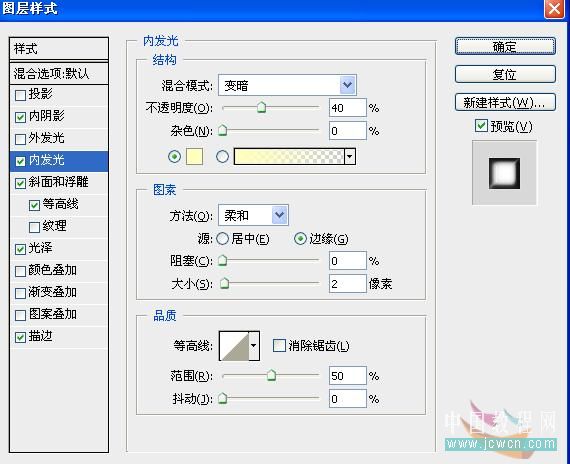Uncheck the 描边 stroke checkbox
This screenshot has width=570, height=464.
(x=20, y=337)
